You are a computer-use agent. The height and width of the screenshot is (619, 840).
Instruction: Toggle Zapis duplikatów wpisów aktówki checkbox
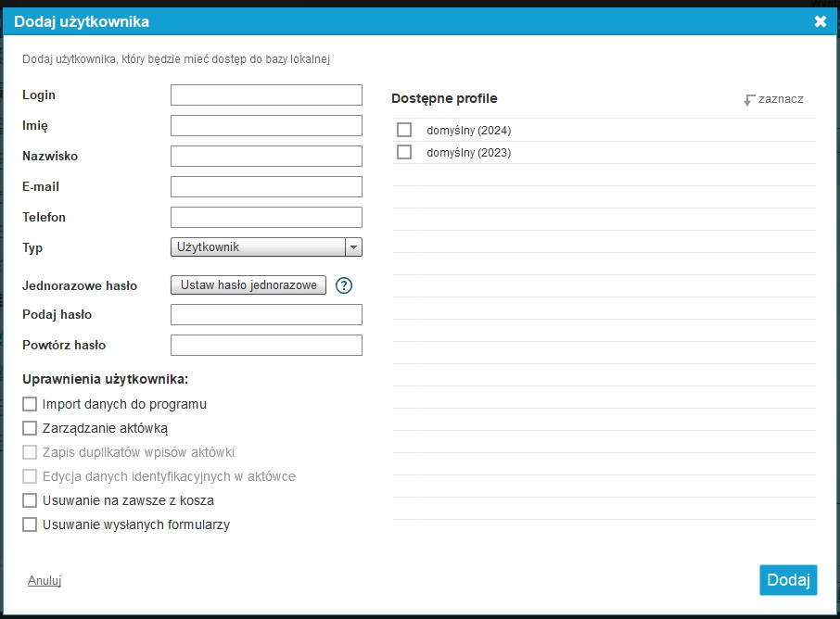(30, 452)
